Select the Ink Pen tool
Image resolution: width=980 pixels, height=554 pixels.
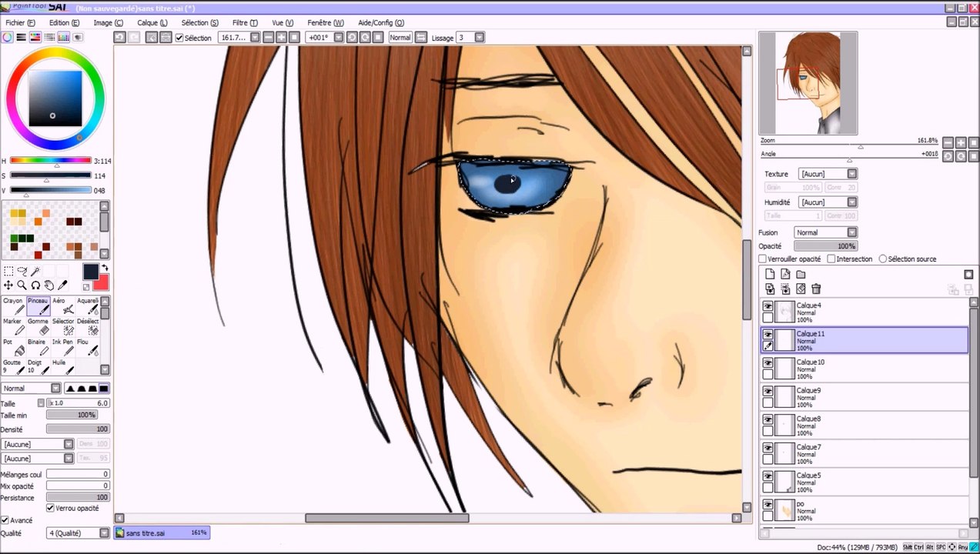[x=63, y=347]
